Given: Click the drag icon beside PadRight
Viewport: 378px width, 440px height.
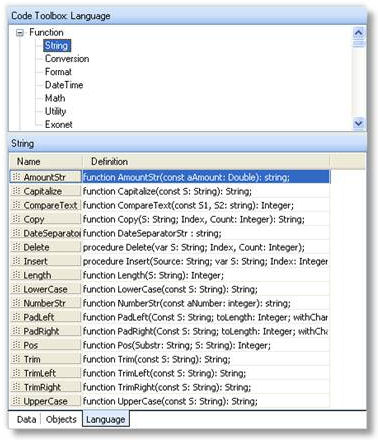Looking at the screenshot, I should (x=16, y=331).
